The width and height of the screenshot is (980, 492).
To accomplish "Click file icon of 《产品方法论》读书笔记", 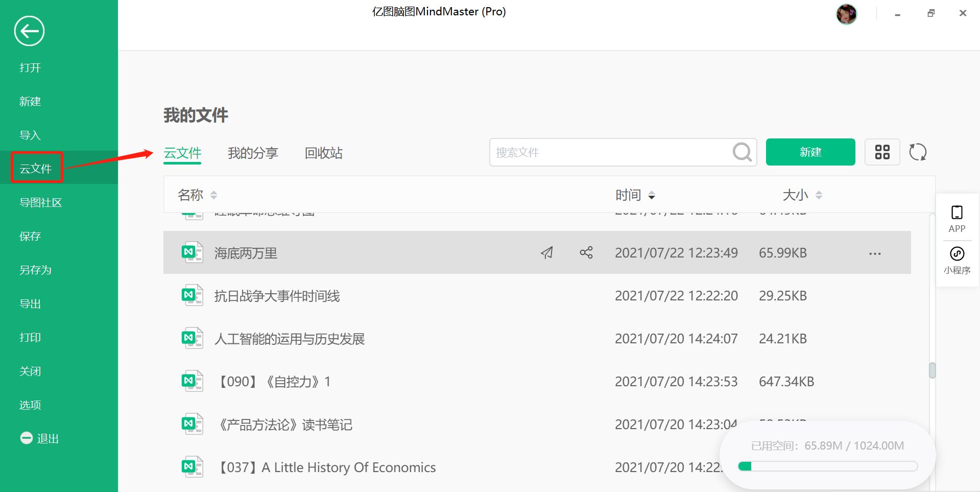I will pos(193,424).
